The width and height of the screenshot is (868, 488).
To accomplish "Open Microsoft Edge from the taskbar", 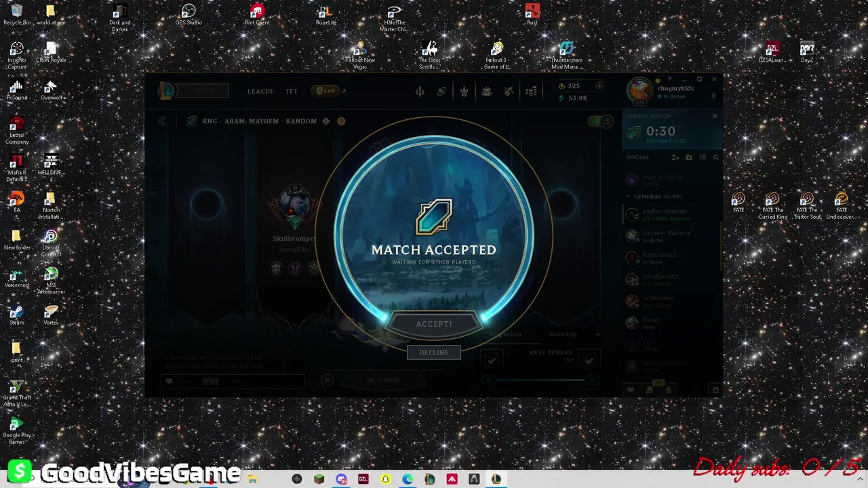I will tap(408, 479).
